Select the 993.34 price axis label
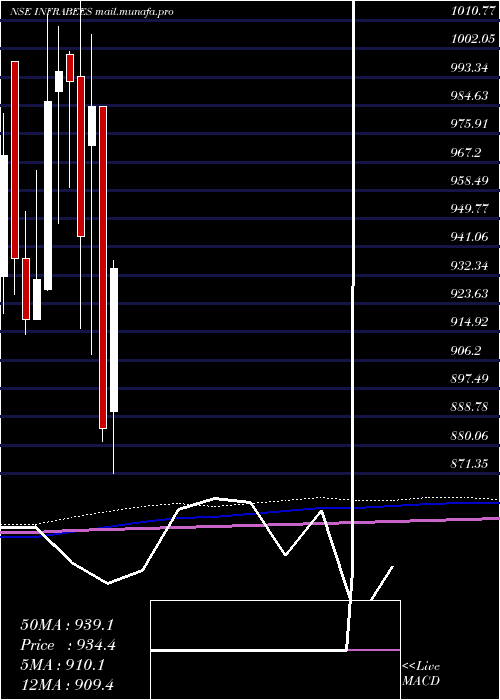 pyautogui.click(x=469, y=67)
